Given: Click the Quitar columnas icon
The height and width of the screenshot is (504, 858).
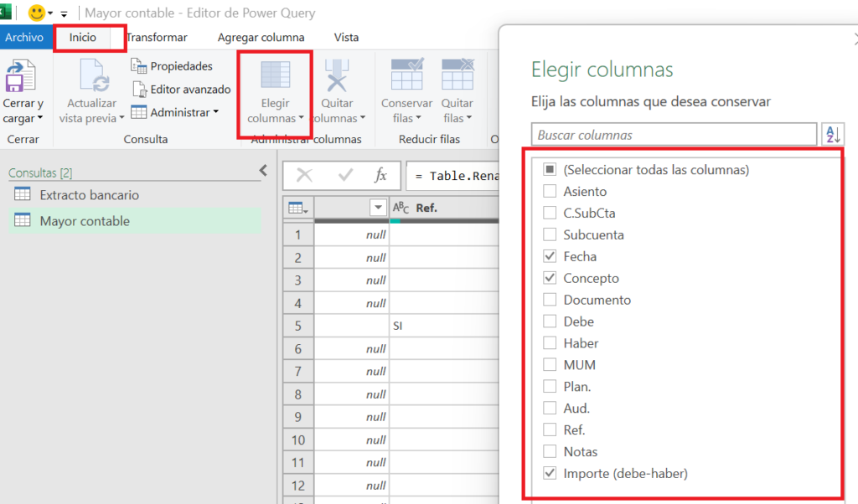Looking at the screenshot, I should pos(337,75).
